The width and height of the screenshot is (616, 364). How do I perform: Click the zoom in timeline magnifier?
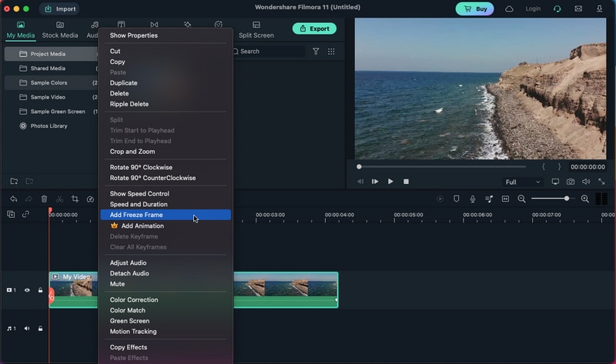pos(584,199)
